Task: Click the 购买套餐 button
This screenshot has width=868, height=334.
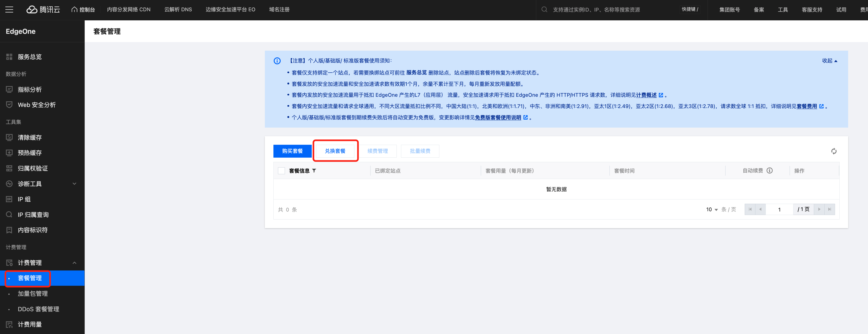Action: pos(292,151)
